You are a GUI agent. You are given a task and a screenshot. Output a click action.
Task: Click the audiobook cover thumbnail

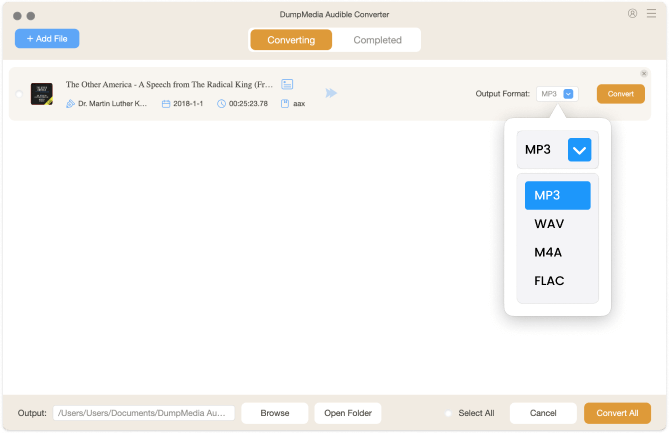[42, 94]
